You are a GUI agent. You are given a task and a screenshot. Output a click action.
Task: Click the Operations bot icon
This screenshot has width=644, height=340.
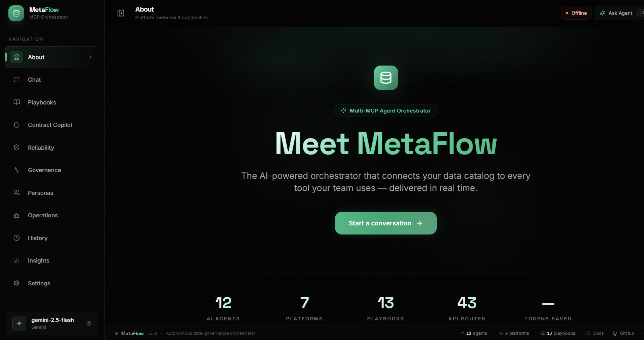coord(16,215)
